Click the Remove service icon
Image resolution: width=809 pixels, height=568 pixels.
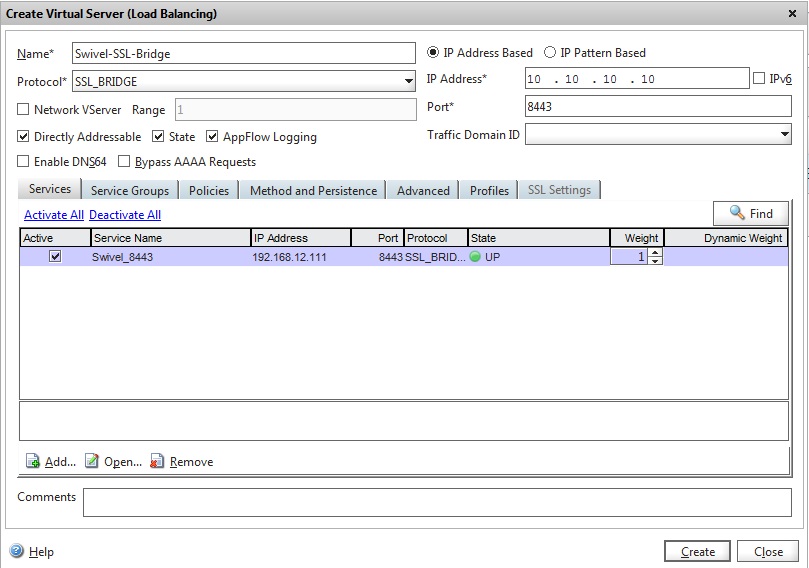(157, 461)
